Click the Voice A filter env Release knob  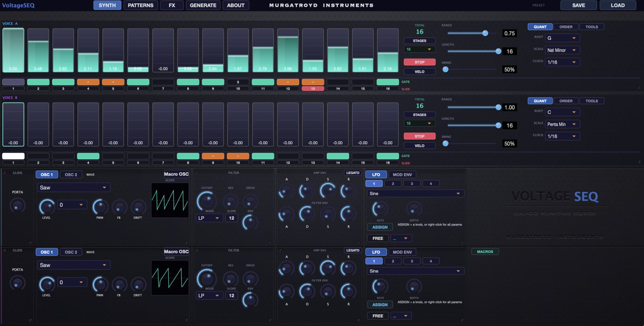348,214
